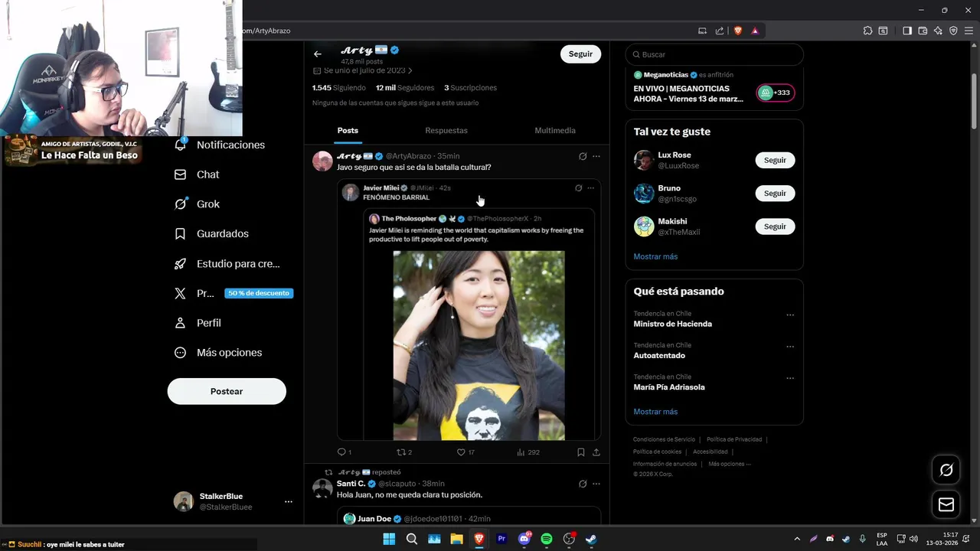This screenshot has width=980, height=551.
Task: Open floating Grok button at bottom right
Action: pyautogui.click(x=946, y=470)
